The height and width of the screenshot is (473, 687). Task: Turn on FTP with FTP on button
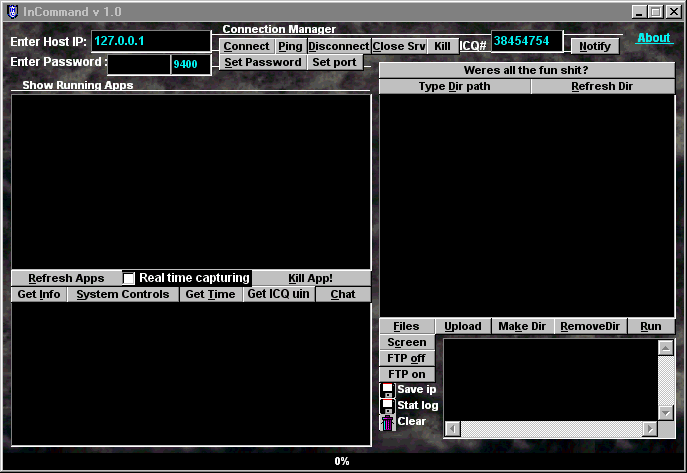pyautogui.click(x=406, y=374)
